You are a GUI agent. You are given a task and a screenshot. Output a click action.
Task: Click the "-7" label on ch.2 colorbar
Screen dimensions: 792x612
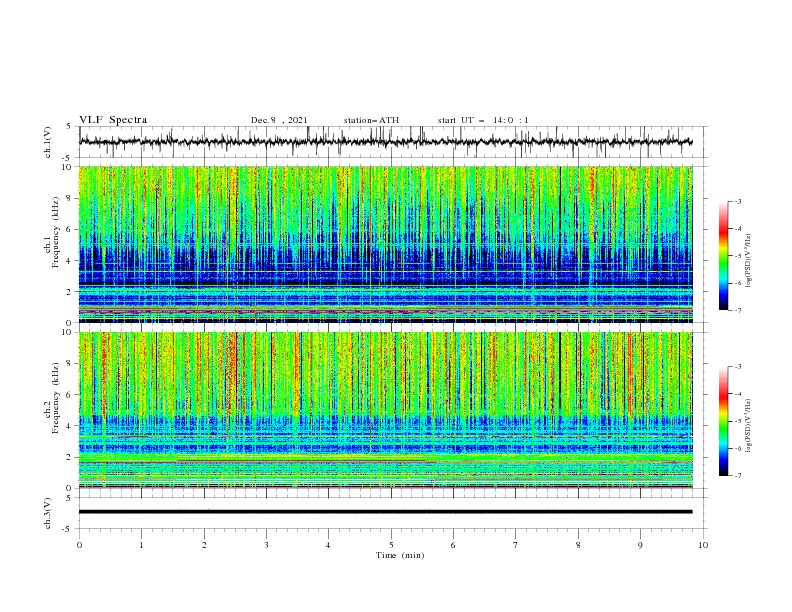pyautogui.click(x=737, y=475)
